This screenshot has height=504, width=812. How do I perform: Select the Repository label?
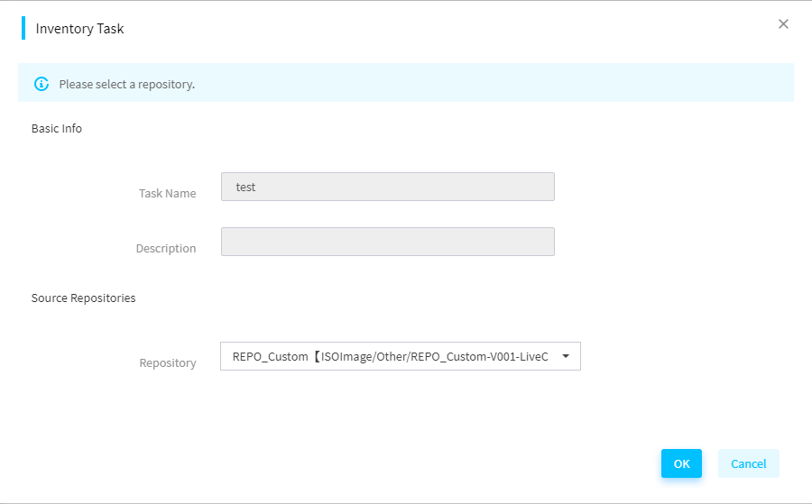click(168, 362)
